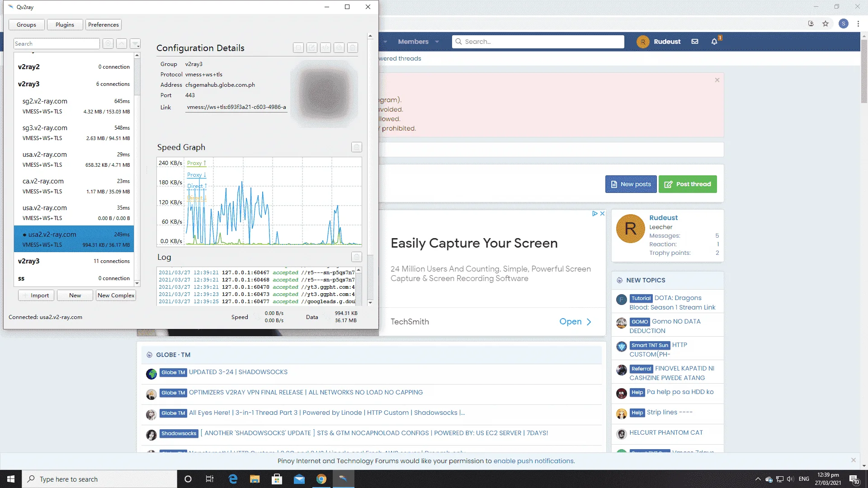868x488 pixels.
Task: Click the Log panel vertical scrollbar
Action: (359, 286)
